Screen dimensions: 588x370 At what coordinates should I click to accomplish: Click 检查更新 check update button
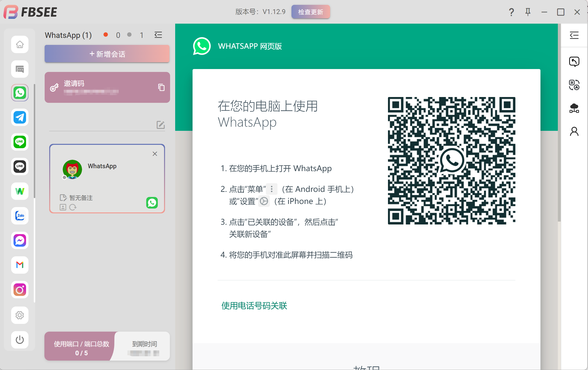(311, 12)
